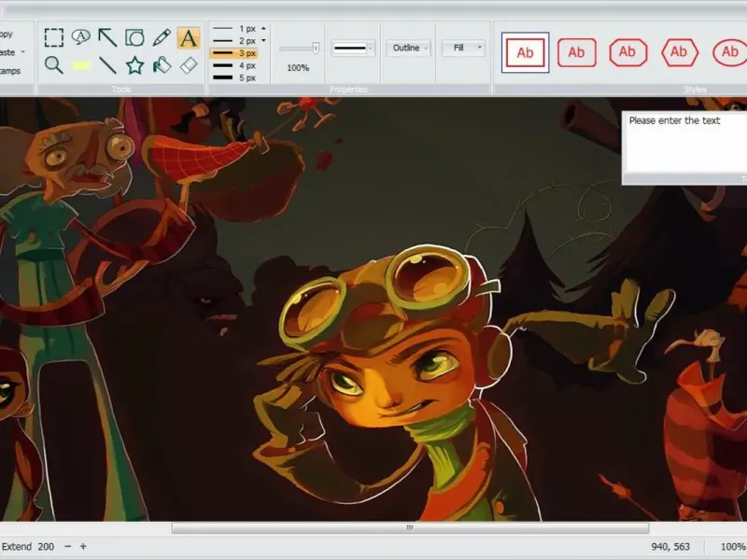Select the magnifier zoom tool
747x560 pixels.
click(x=54, y=65)
